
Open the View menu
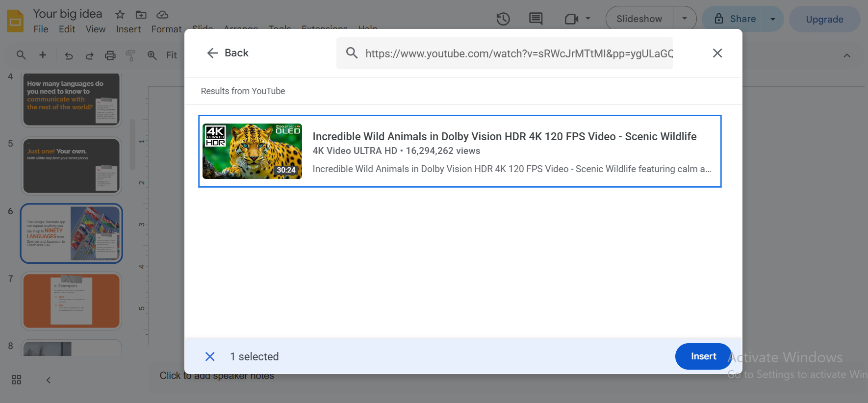[x=96, y=29]
